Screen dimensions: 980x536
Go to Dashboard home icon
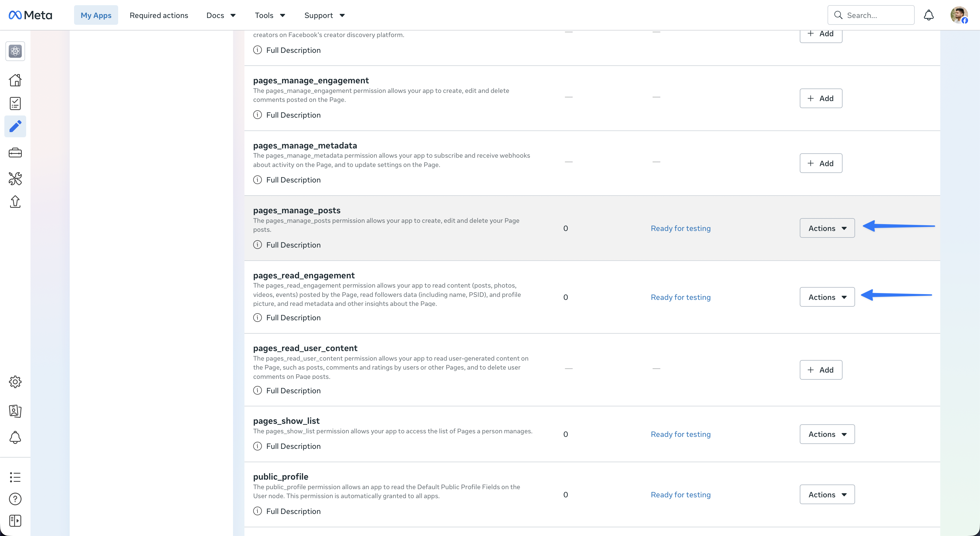15,80
